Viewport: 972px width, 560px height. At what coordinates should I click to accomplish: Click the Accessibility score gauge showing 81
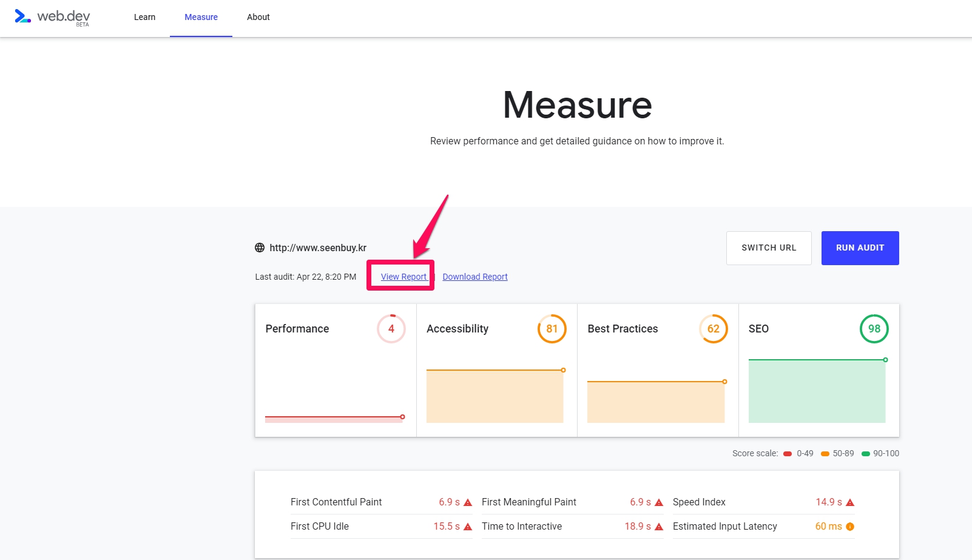[552, 329]
